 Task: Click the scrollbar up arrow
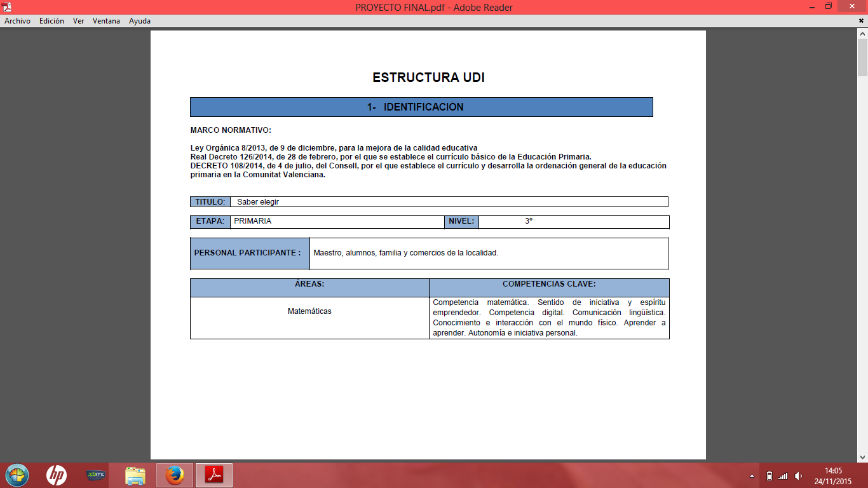862,34
